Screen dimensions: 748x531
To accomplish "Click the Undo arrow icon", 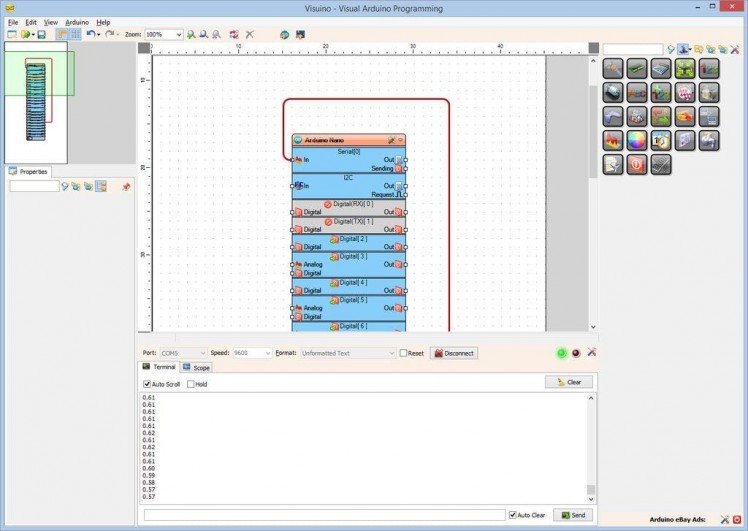I will coord(90,34).
